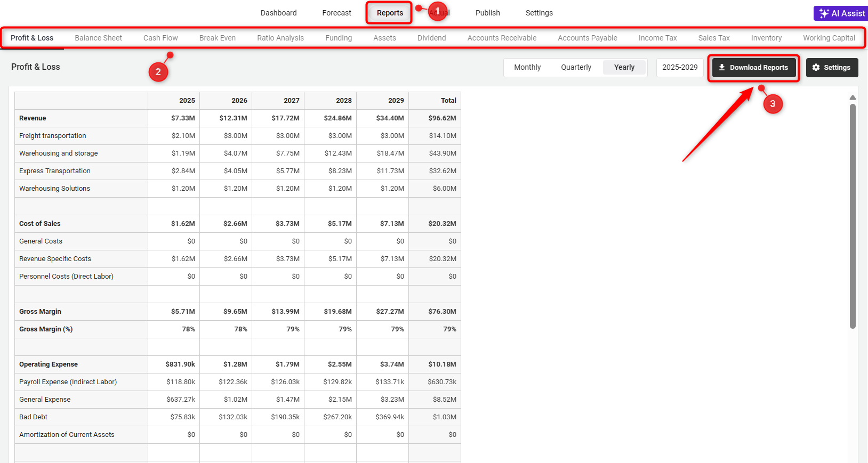Image resolution: width=868 pixels, height=463 pixels.
Task: Switch to Accounts Payable tab
Action: (x=587, y=38)
